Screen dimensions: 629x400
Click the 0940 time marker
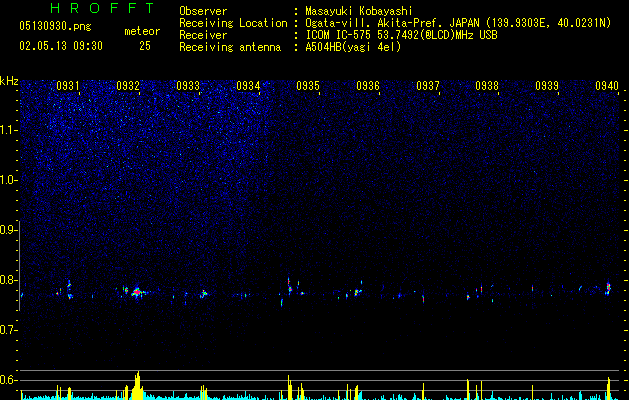tap(607, 85)
